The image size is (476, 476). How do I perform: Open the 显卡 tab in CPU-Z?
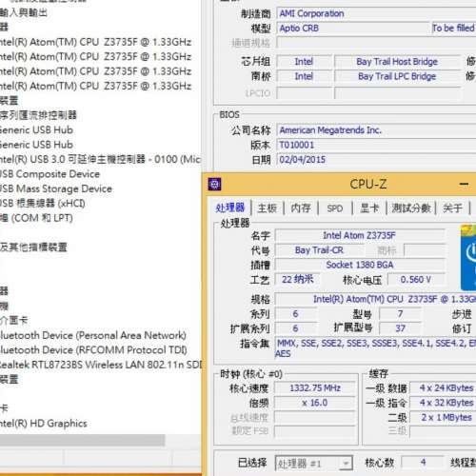point(369,208)
